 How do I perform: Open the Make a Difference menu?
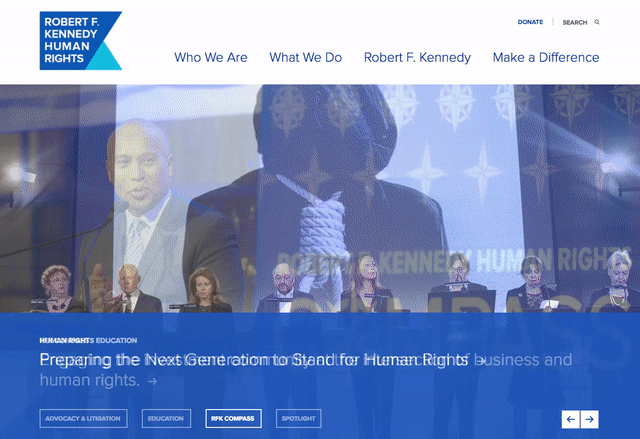(546, 58)
